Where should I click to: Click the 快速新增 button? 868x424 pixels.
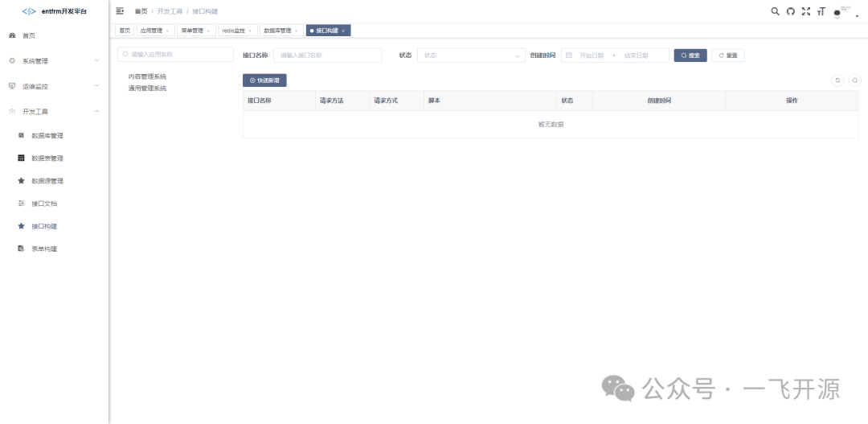[x=264, y=80]
